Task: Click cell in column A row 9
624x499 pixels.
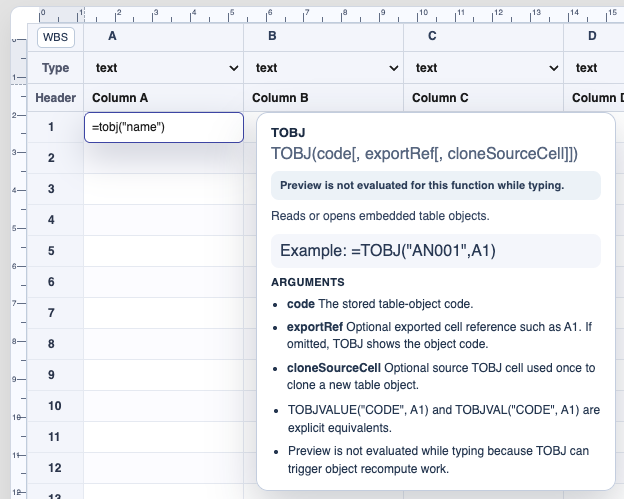Action: (x=164, y=375)
